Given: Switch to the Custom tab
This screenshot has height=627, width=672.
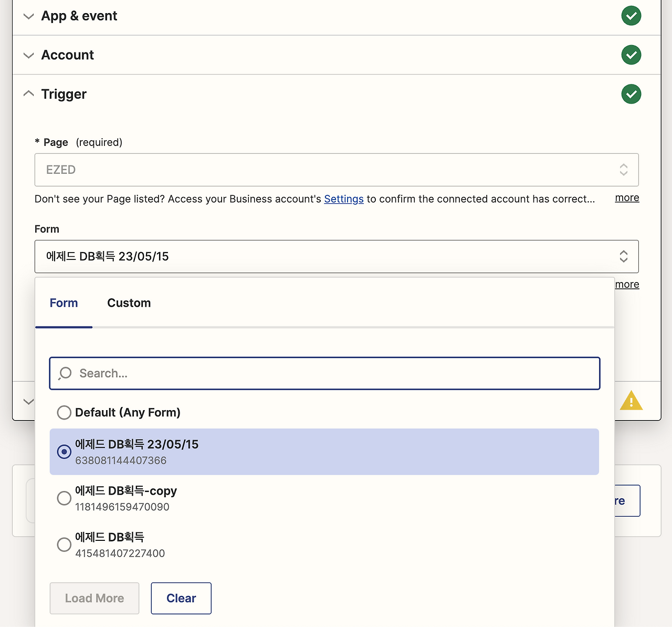Looking at the screenshot, I should pyautogui.click(x=129, y=303).
